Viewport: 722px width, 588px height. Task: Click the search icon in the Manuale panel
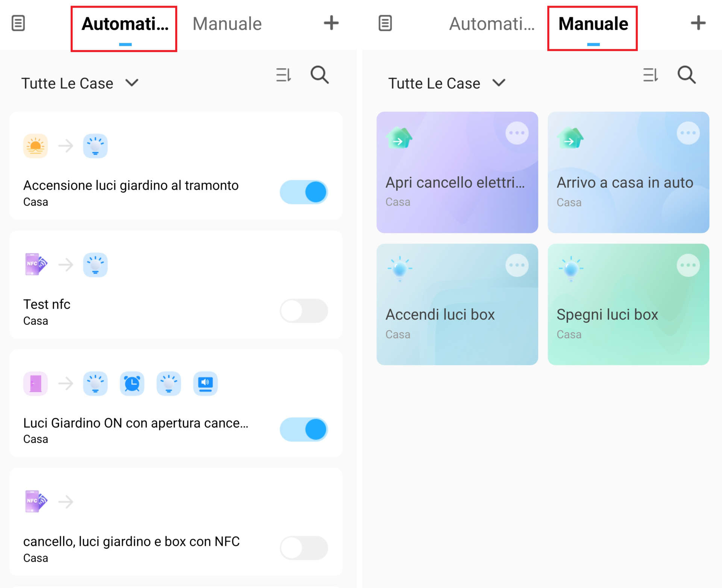686,75
